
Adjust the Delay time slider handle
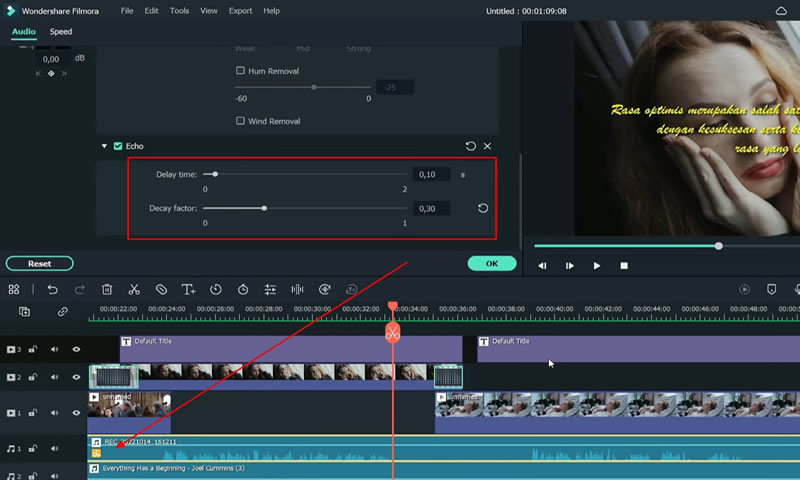215,174
